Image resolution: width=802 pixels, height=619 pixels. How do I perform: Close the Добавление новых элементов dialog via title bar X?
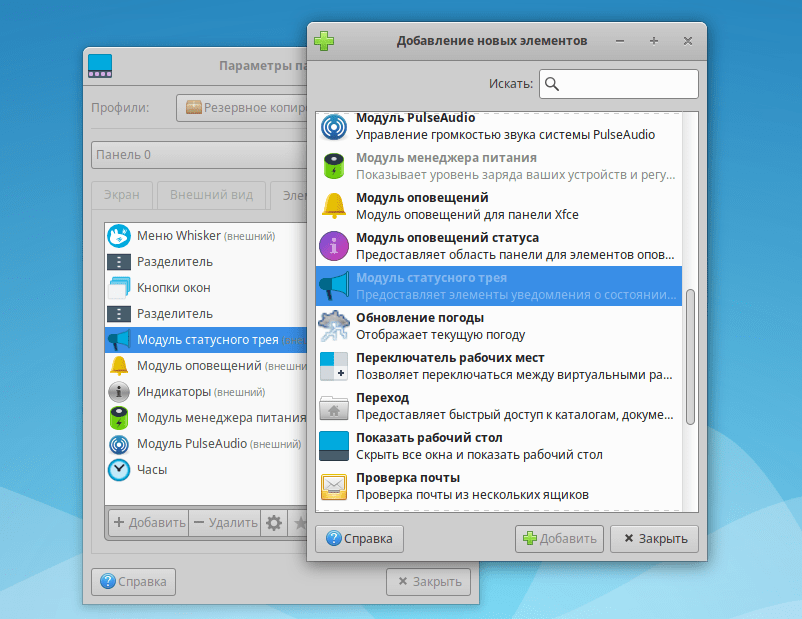pos(688,41)
